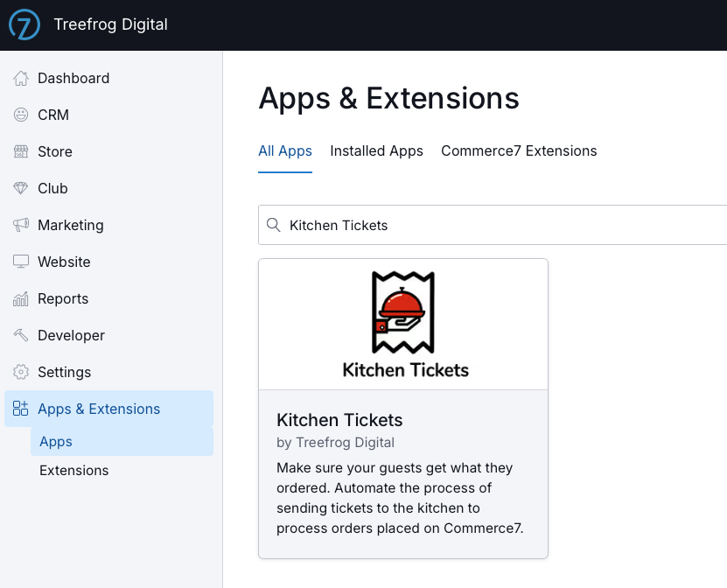Navigate to Marketing
Image resolution: width=727 pixels, height=588 pixels.
coord(109,225)
